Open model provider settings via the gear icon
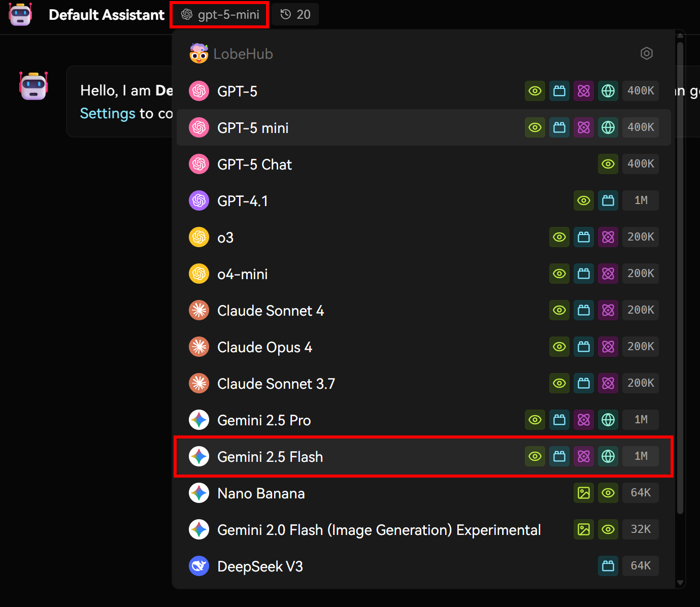This screenshot has height=607, width=700. (x=647, y=53)
